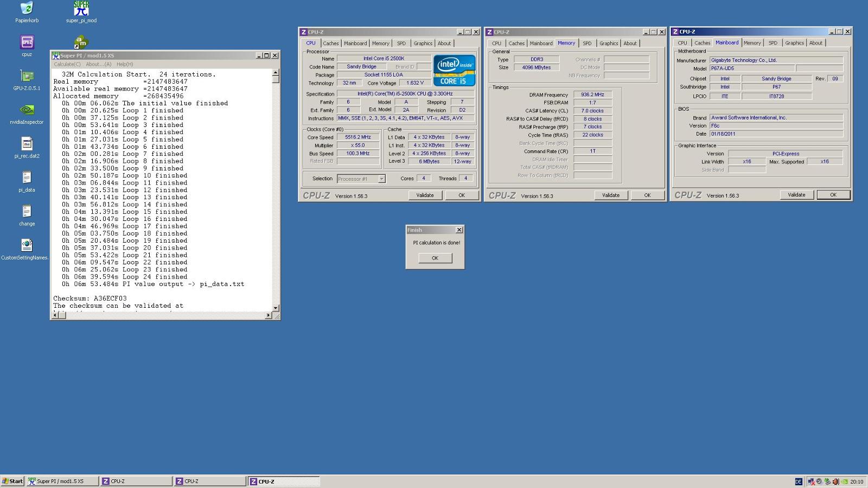Viewport: 868px width, 488px height.
Task: Click the network disconnected tray icon
Action: (811, 481)
